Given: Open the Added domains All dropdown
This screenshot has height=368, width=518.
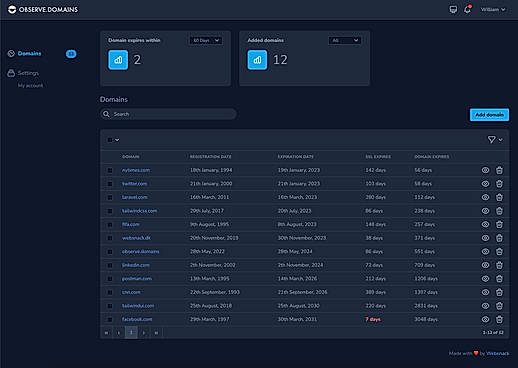Looking at the screenshot, I should coord(345,40).
